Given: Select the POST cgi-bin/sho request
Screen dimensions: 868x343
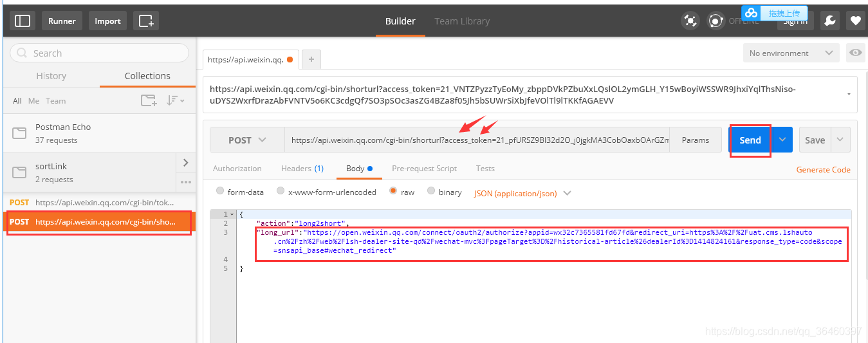Looking at the screenshot, I should tap(100, 221).
